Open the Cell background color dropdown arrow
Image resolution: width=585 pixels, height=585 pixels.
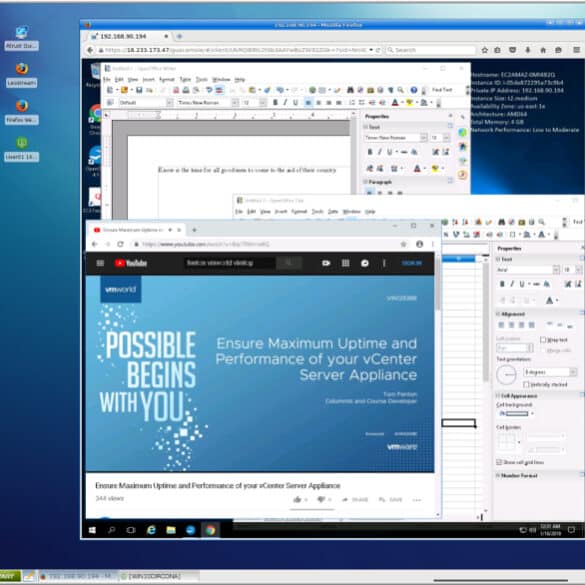pos(532,413)
